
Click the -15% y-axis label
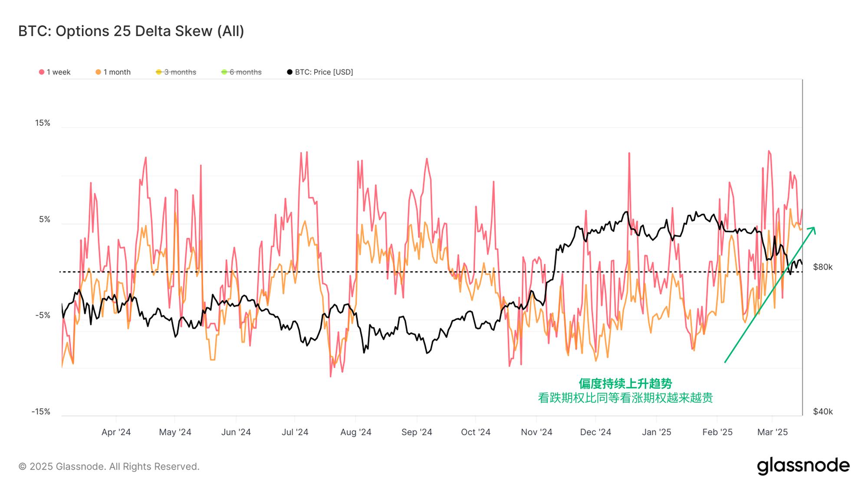pos(41,412)
